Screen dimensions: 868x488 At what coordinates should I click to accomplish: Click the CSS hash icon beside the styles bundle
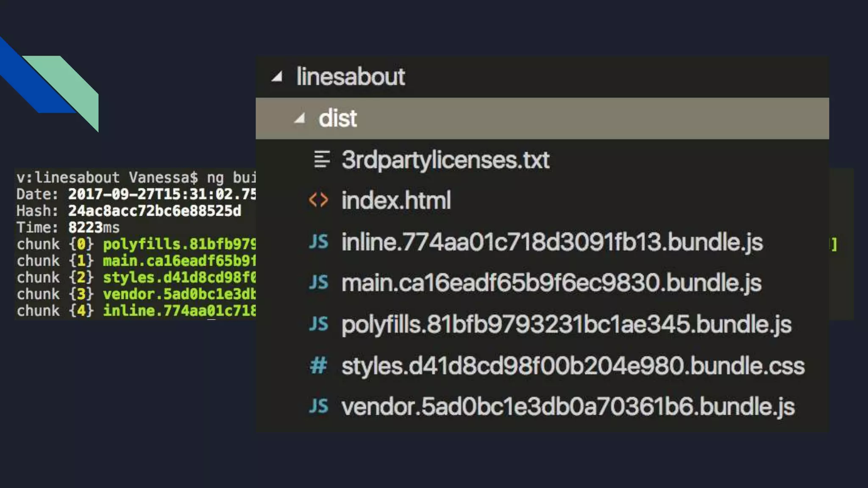click(x=318, y=366)
